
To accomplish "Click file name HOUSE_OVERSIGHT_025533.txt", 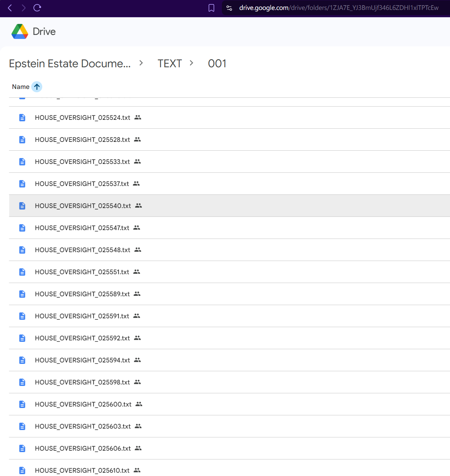I will 82,162.
